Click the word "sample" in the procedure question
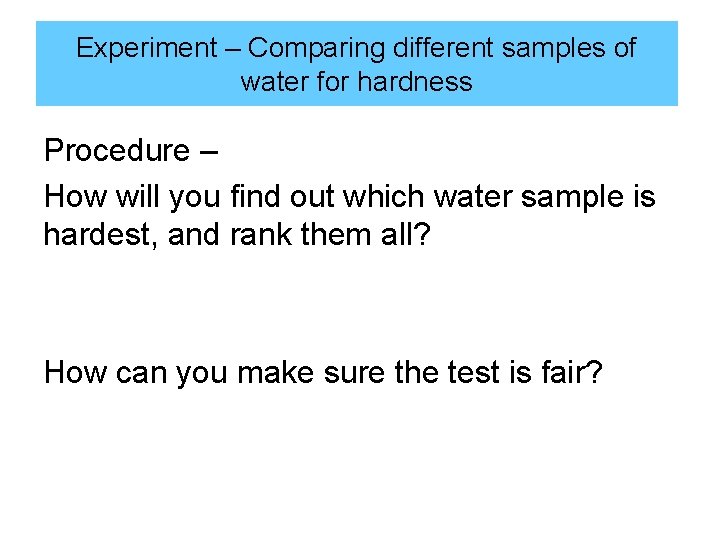720x540 pixels. click(572, 198)
